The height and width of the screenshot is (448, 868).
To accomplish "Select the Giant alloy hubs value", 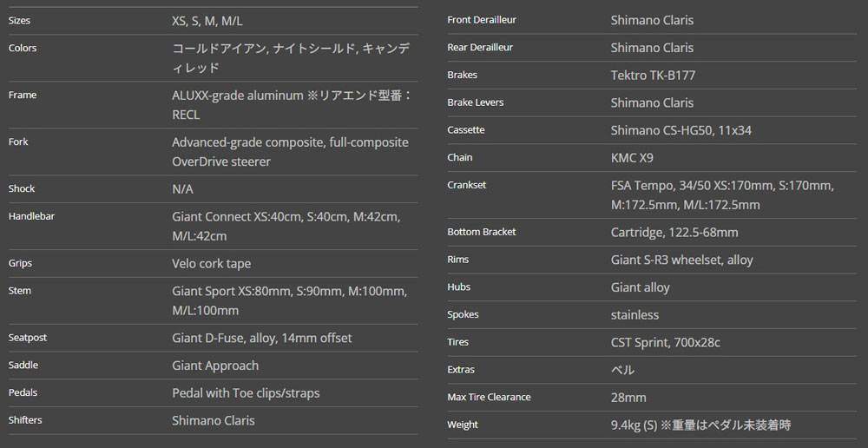I will (x=641, y=288).
